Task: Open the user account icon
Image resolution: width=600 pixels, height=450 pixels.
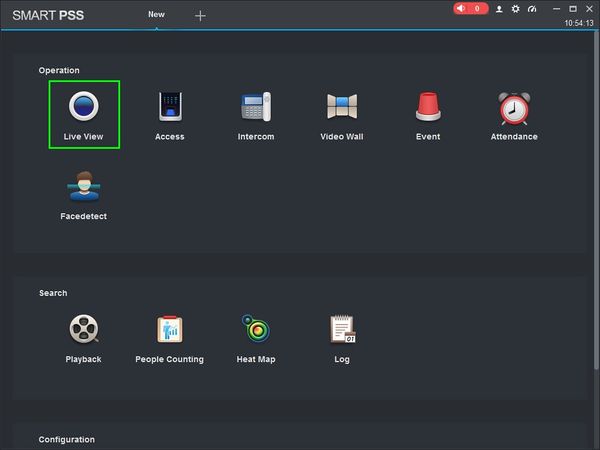Action: [x=499, y=9]
